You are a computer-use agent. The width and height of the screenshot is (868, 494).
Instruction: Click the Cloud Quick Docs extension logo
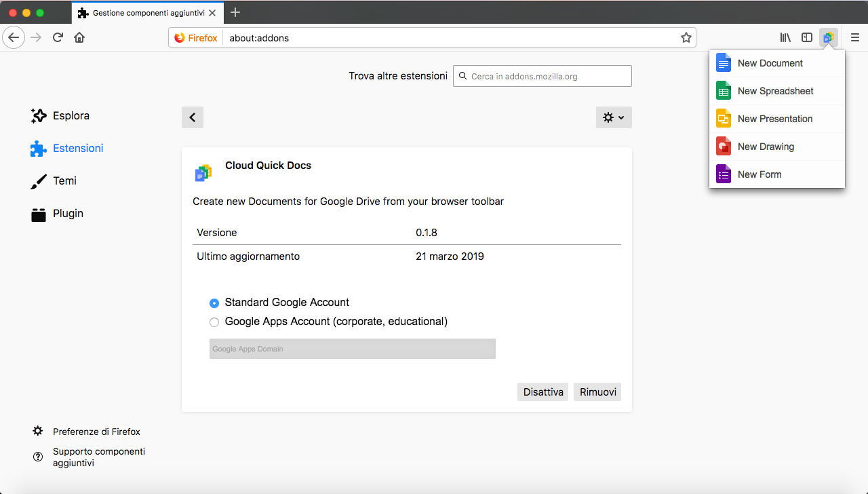203,173
